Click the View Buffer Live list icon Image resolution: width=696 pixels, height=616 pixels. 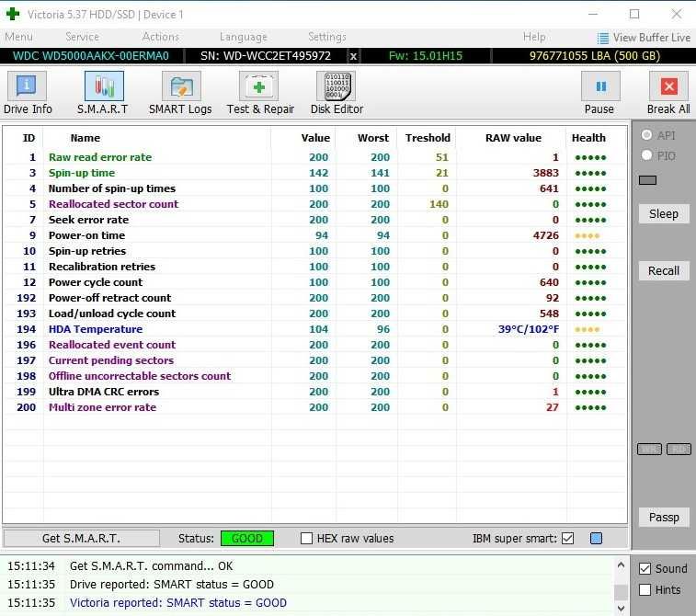(x=603, y=39)
